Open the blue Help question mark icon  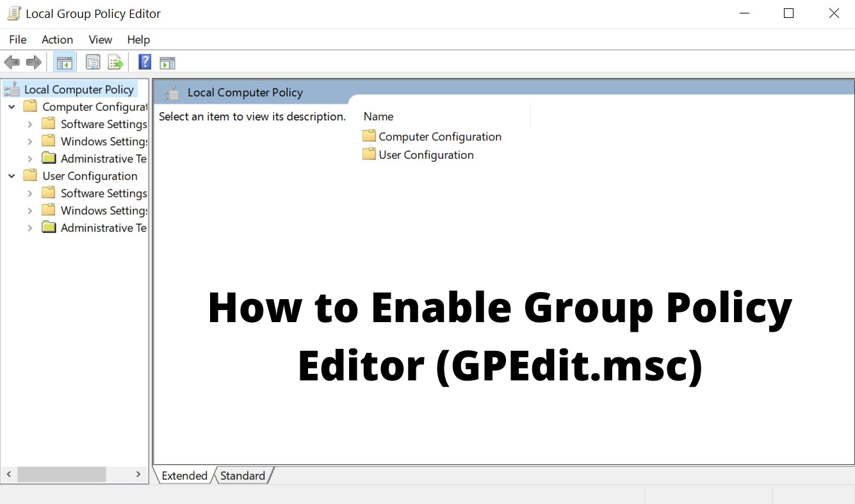(x=145, y=62)
